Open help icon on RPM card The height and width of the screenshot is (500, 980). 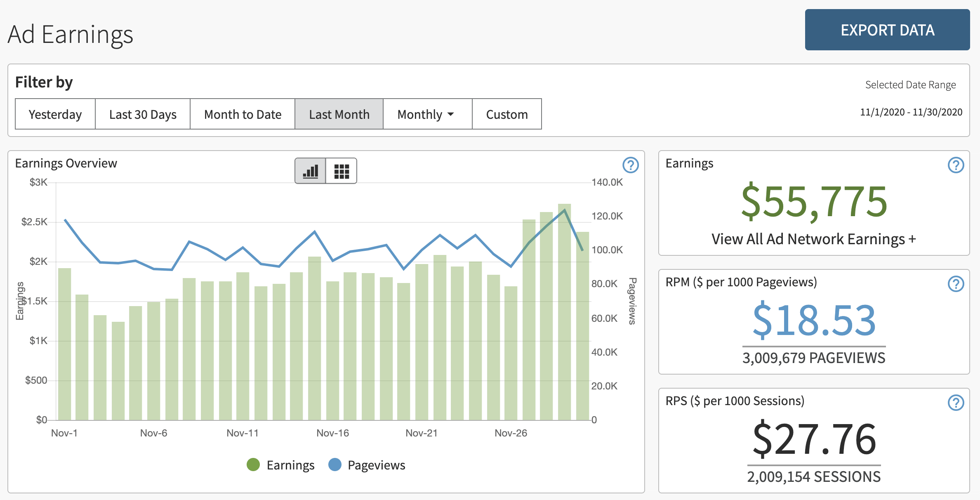(x=956, y=284)
